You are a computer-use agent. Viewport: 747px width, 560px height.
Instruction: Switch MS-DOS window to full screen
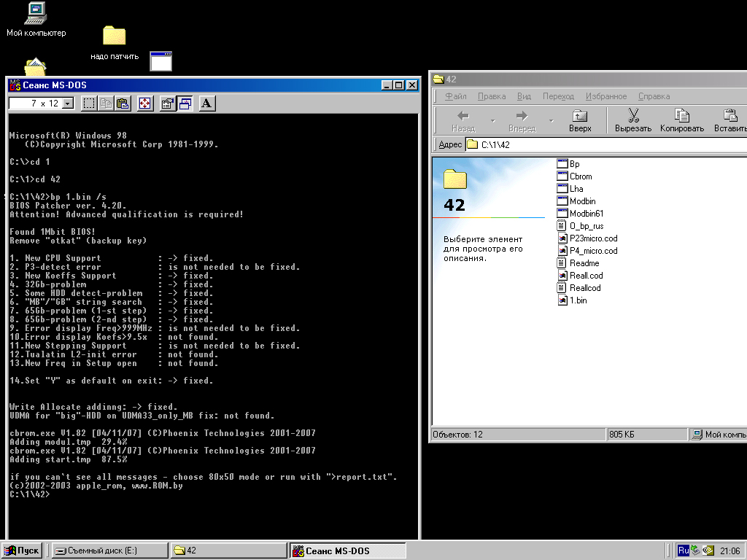click(x=145, y=104)
